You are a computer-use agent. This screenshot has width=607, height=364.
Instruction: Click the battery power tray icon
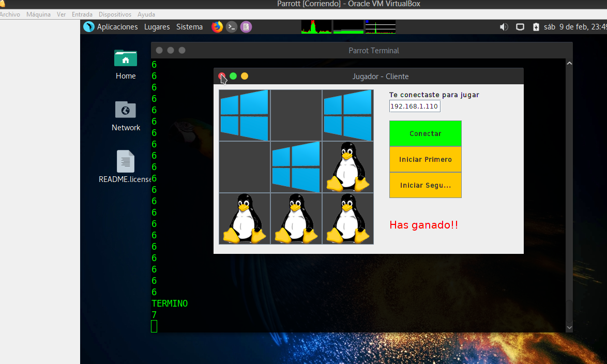point(536,27)
